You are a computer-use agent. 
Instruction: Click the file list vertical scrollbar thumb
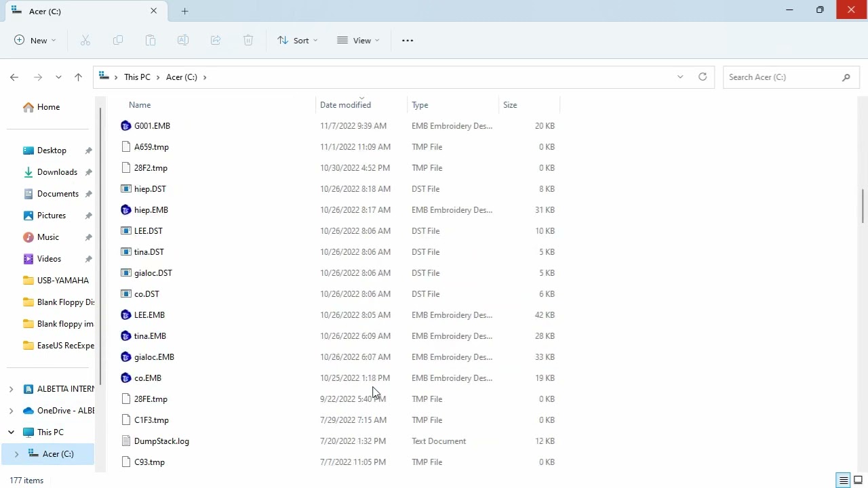(863, 206)
